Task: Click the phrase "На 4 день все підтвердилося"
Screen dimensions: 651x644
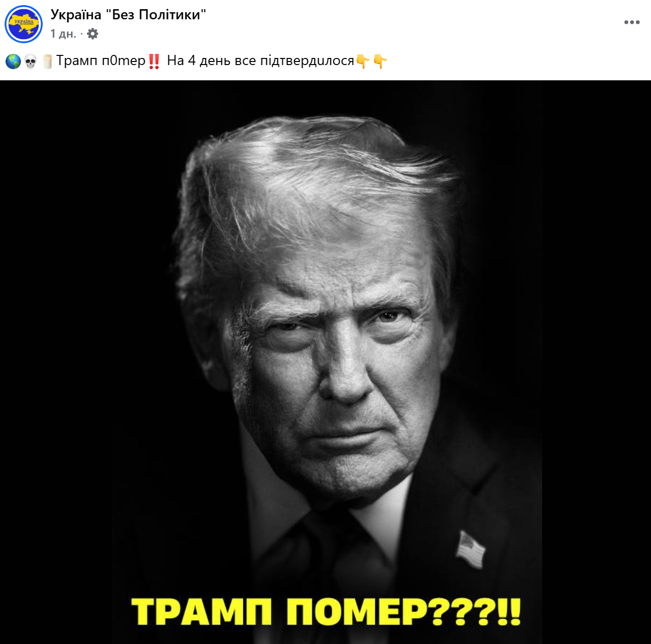Action: click(x=260, y=61)
